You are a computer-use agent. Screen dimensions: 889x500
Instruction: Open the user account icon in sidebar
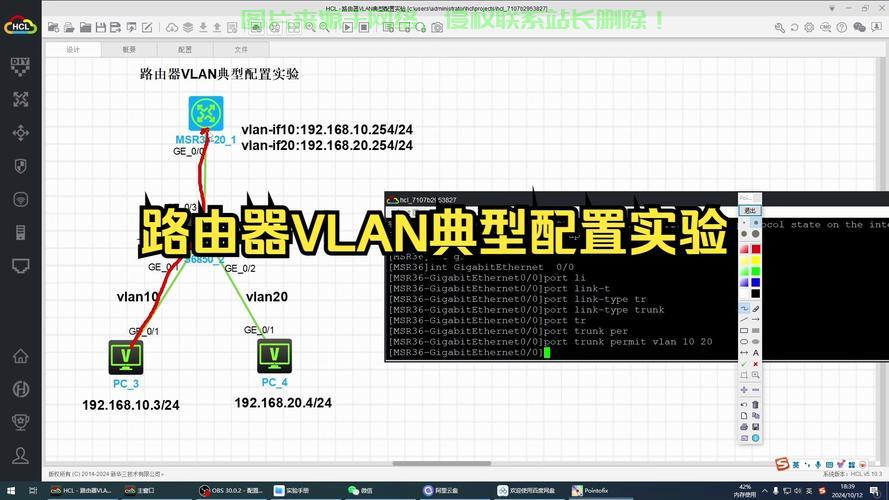click(x=20, y=455)
